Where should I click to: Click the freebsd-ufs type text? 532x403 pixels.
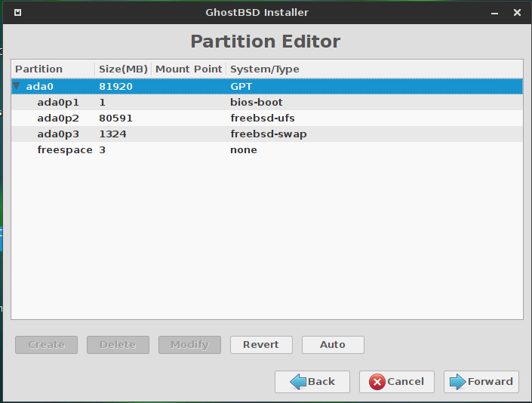pos(263,118)
